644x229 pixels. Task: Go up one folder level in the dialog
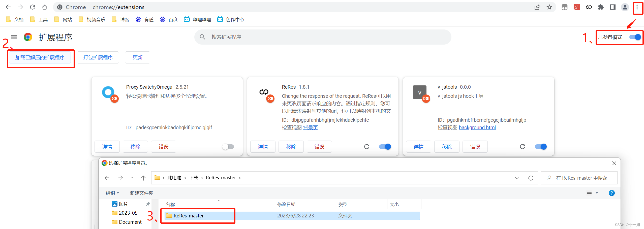(143, 178)
